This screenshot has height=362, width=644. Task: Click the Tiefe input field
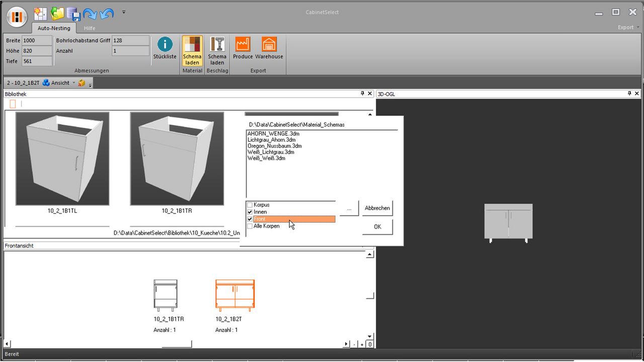coord(37,61)
